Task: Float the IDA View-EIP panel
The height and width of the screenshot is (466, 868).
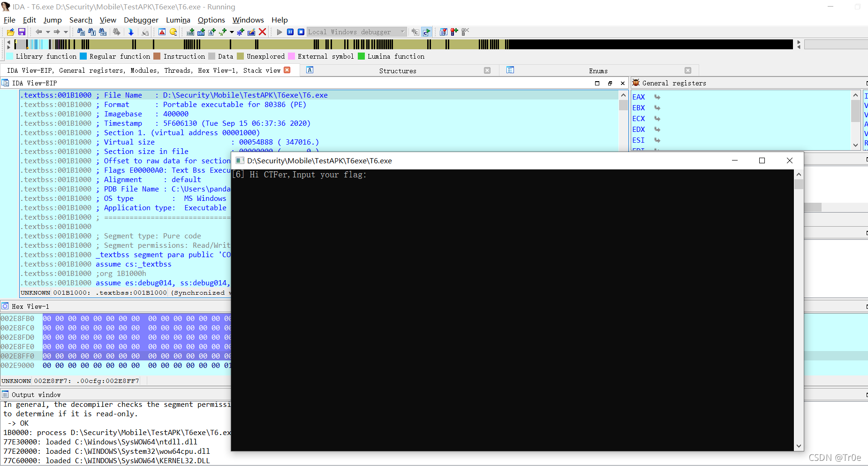Action: (610, 83)
